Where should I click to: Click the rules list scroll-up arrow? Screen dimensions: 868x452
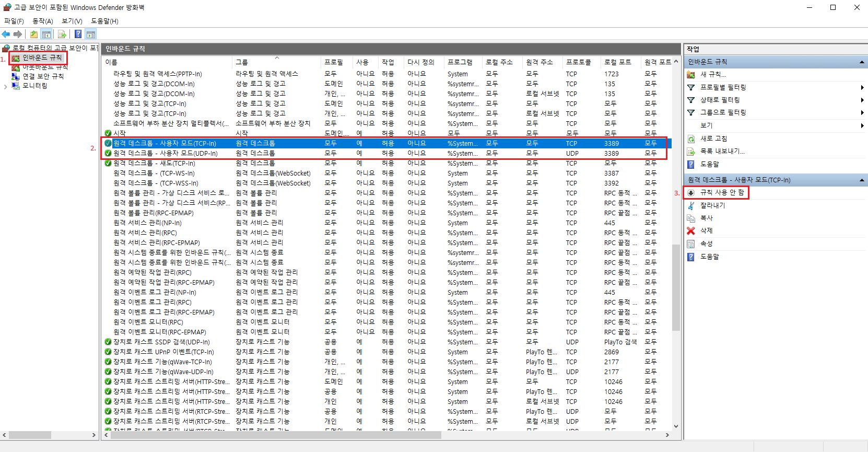point(676,61)
